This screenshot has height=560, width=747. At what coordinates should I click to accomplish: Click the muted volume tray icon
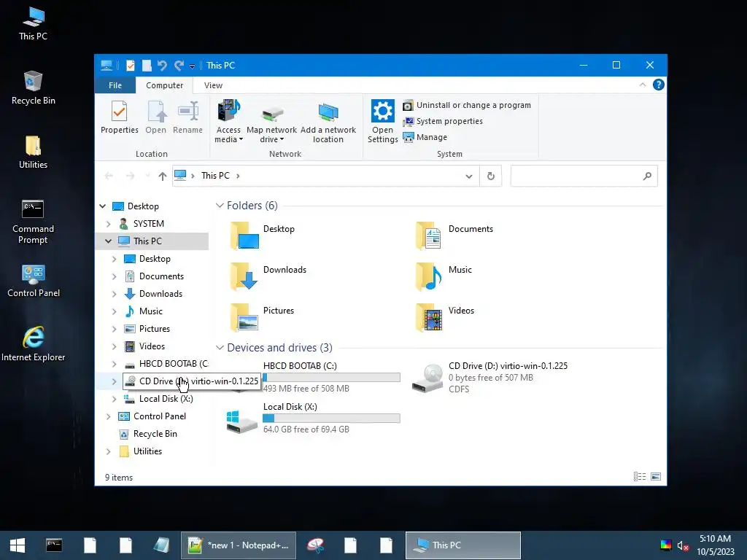683,545
